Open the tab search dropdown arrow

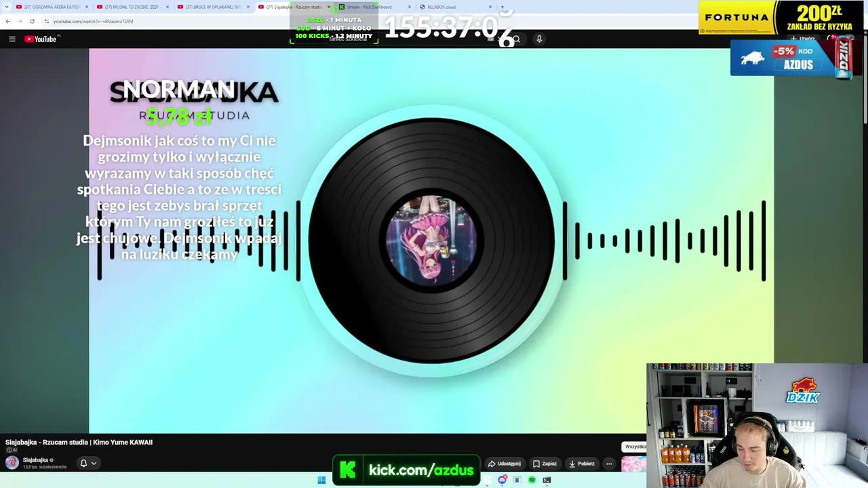coord(7,7)
